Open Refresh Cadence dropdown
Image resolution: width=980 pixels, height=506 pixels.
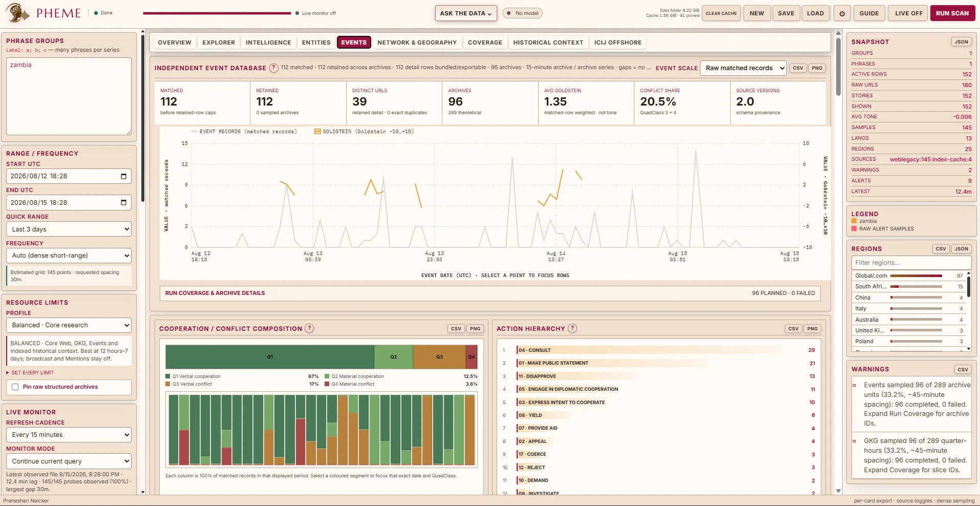(x=69, y=435)
